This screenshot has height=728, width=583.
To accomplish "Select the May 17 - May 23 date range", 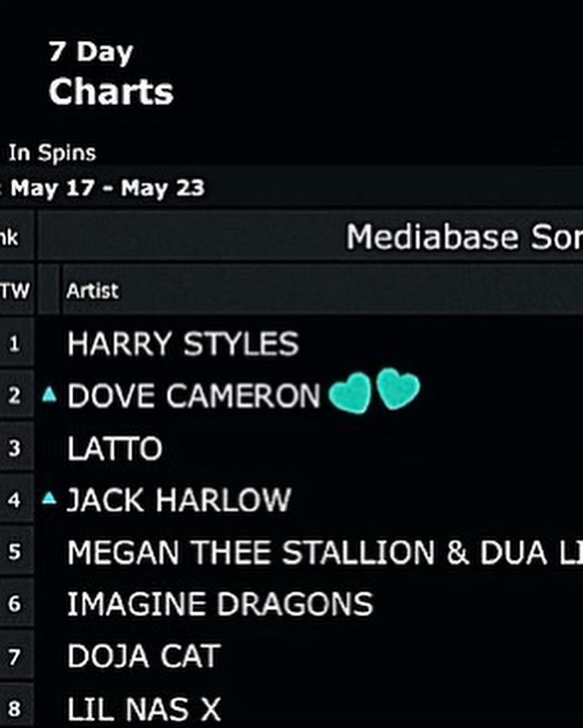I will [107, 189].
